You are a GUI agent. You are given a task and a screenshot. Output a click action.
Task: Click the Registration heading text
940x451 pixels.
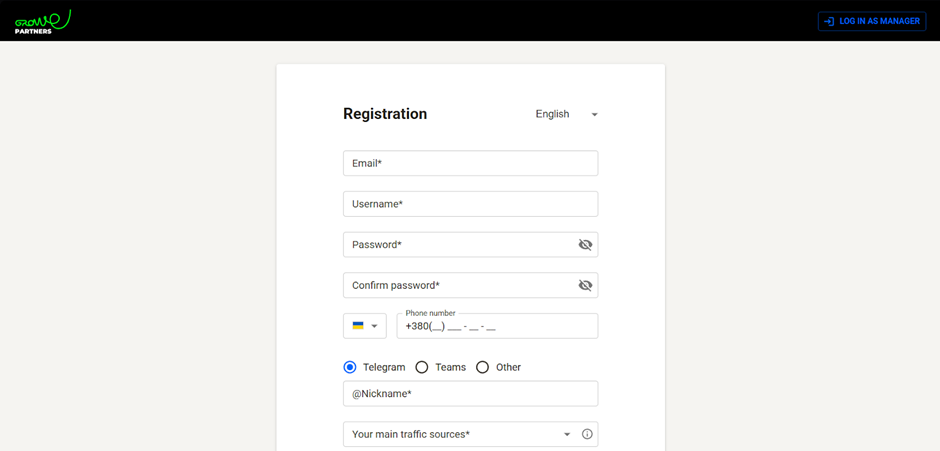pos(385,114)
